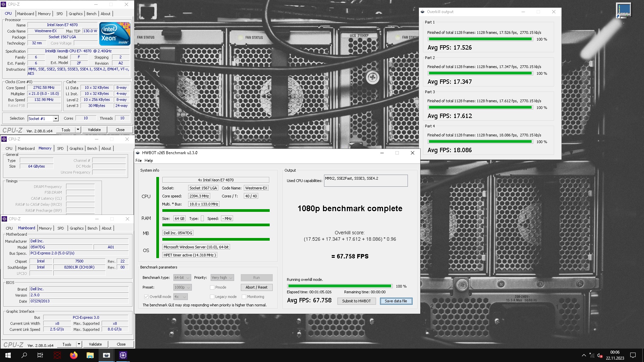Click Submit to HWBOT button
The image size is (644, 362).
pyautogui.click(x=357, y=301)
